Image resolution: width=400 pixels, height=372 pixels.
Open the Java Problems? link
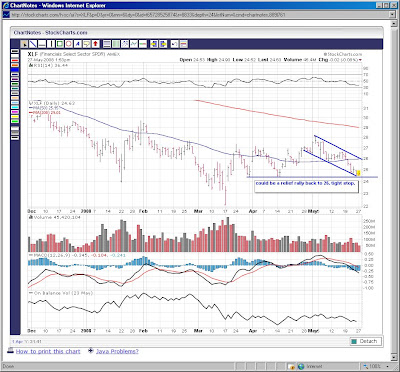click(x=117, y=351)
